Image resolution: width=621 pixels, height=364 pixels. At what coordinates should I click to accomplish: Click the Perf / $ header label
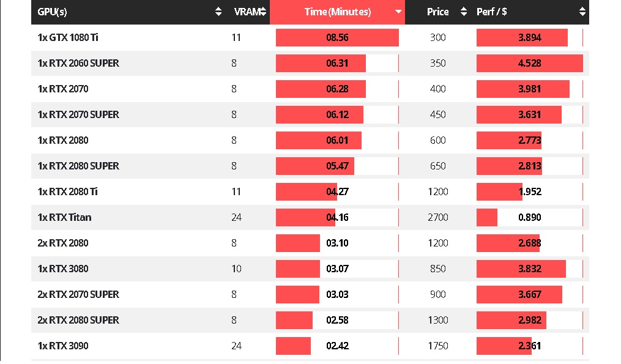click(491, 12)
